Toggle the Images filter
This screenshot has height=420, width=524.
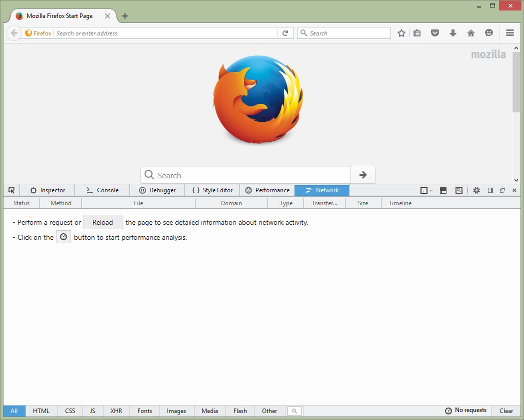pos(176,411)
